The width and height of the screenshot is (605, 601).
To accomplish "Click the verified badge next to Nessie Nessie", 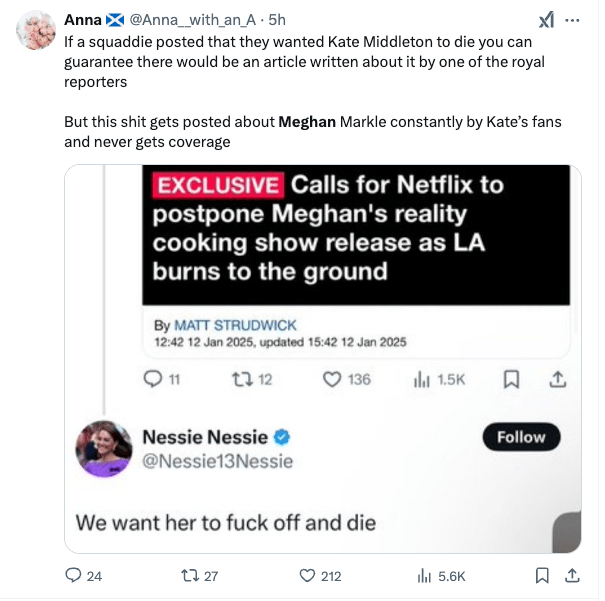I will point(283,437).
